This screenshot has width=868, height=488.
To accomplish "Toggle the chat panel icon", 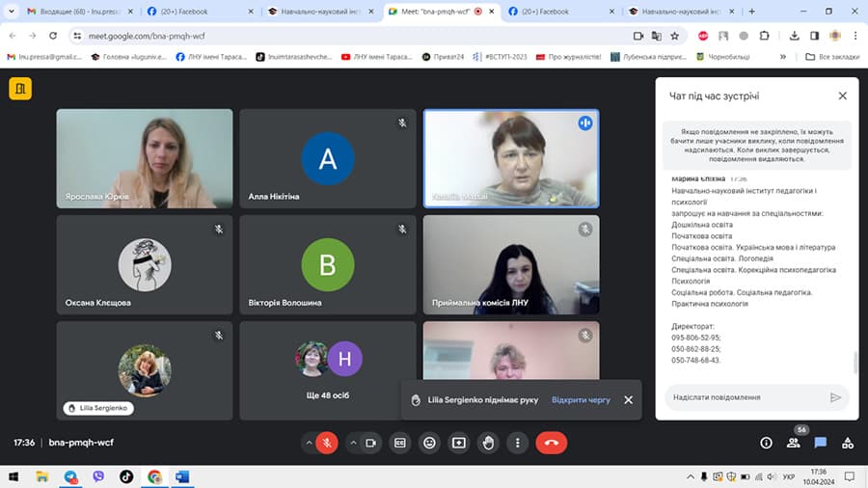I will click(x=821, y=443).
